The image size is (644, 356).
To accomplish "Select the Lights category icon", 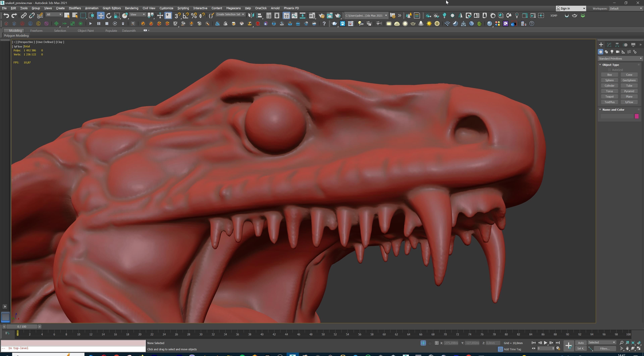I will 612,52.
